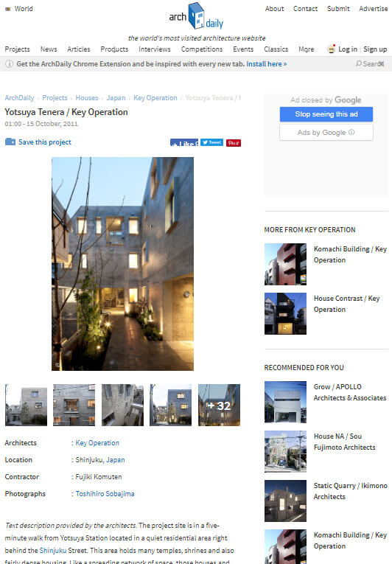Open the Komachi Building project thumbnail
392x564 pixels.
click(286, 265)
